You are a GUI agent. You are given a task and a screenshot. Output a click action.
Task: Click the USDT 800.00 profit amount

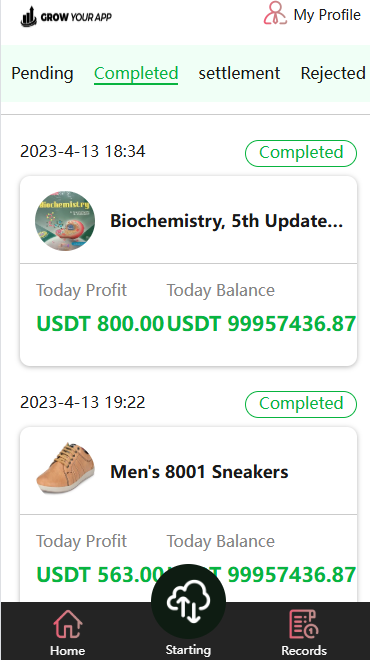(x=100, y=324)
